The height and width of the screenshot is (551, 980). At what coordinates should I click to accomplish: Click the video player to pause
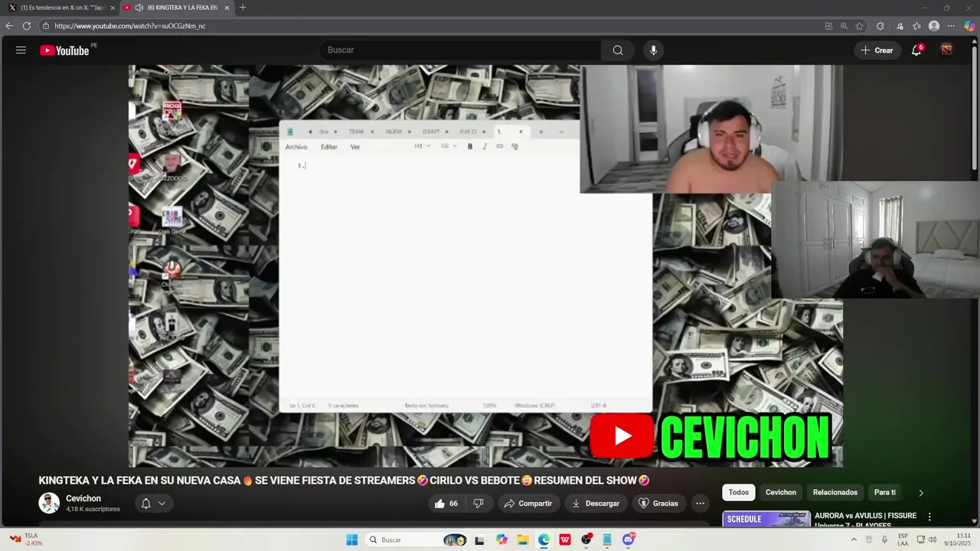(485, 266)
